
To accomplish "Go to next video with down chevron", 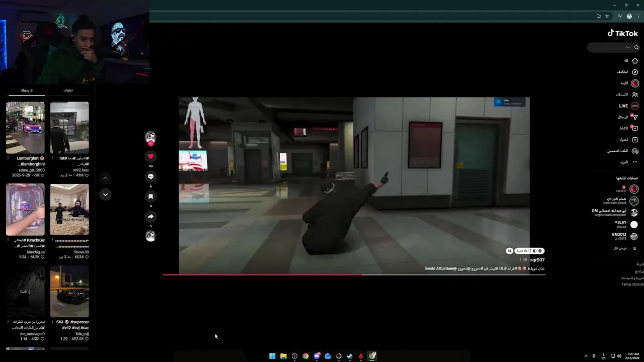I will tap(105, 195).
